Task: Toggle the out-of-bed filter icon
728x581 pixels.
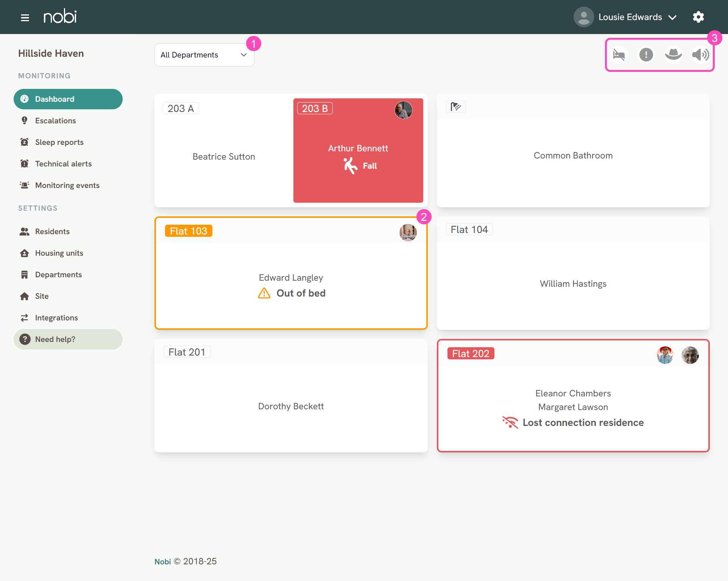Action: click(619, 54)
